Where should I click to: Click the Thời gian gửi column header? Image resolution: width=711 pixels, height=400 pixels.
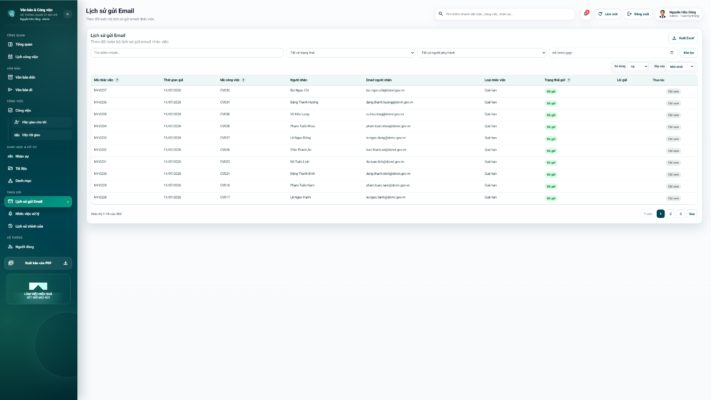click(x=173, y=80)
